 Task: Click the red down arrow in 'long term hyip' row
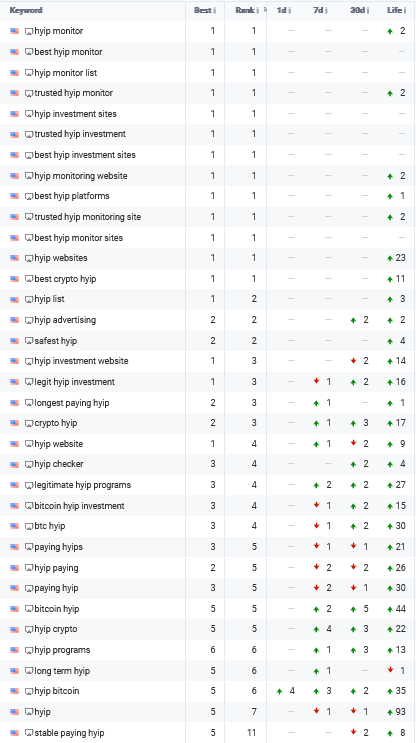pyautogui.click(x=391, y=670)
